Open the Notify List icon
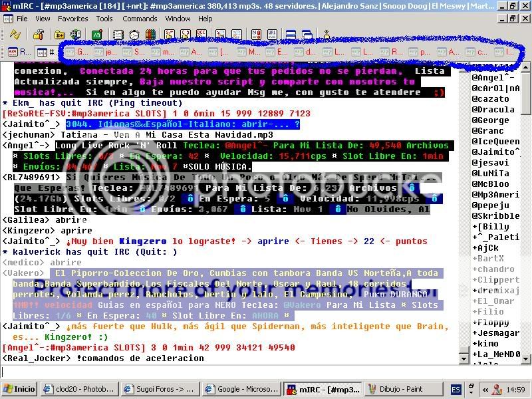The height and width of the screenshot is (399, 532). 257,35
